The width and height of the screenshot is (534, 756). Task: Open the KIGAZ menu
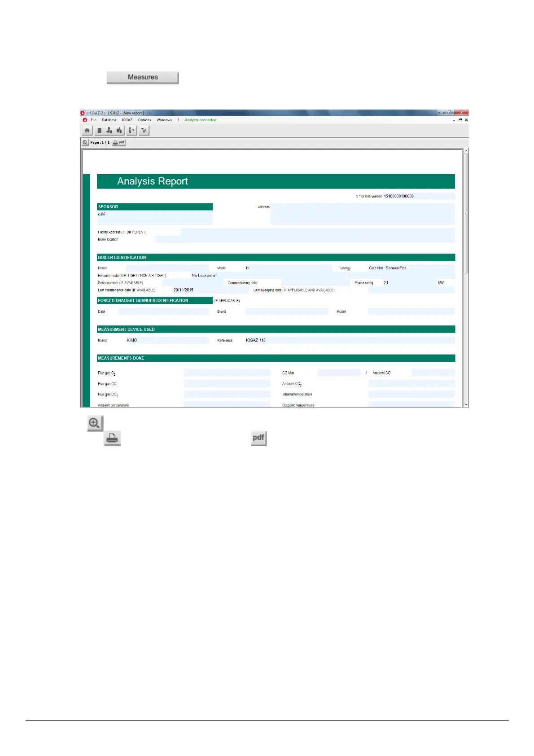(127, 120)
